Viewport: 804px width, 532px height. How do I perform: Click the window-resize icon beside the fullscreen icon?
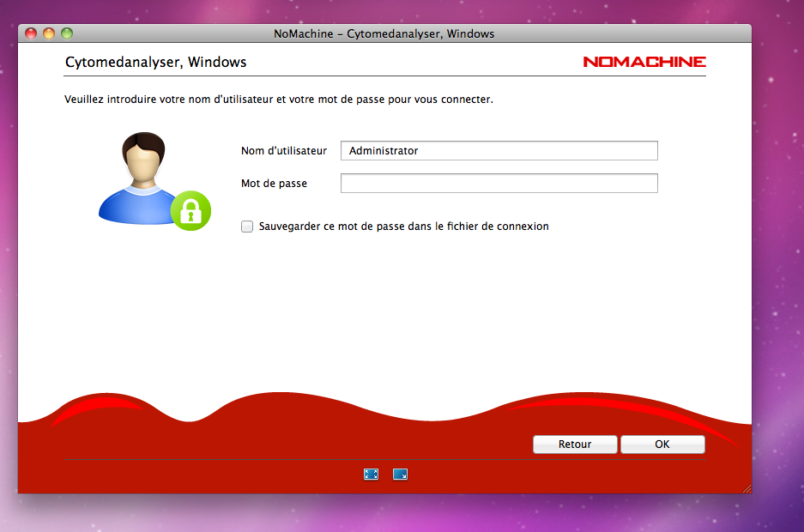tap(400, 475)
